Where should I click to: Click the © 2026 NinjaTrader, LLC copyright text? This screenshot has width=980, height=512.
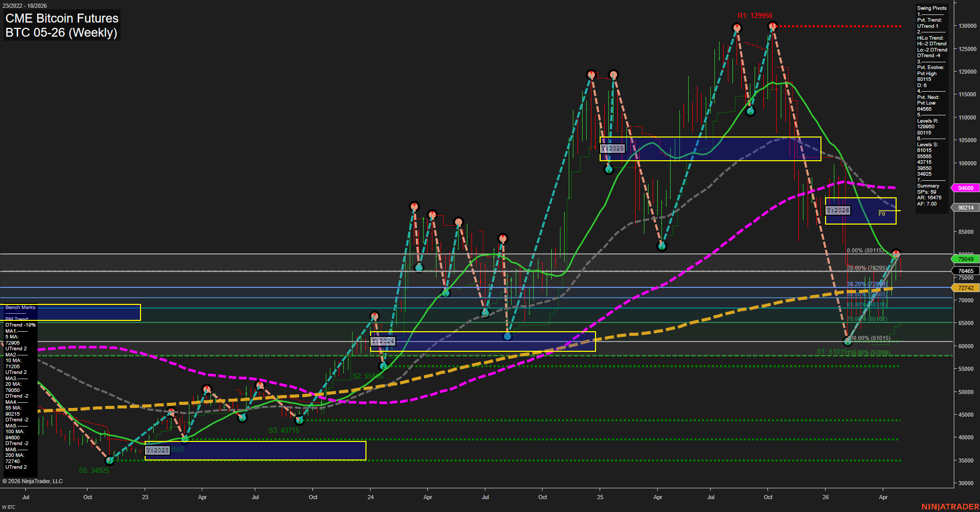point(33,481)
